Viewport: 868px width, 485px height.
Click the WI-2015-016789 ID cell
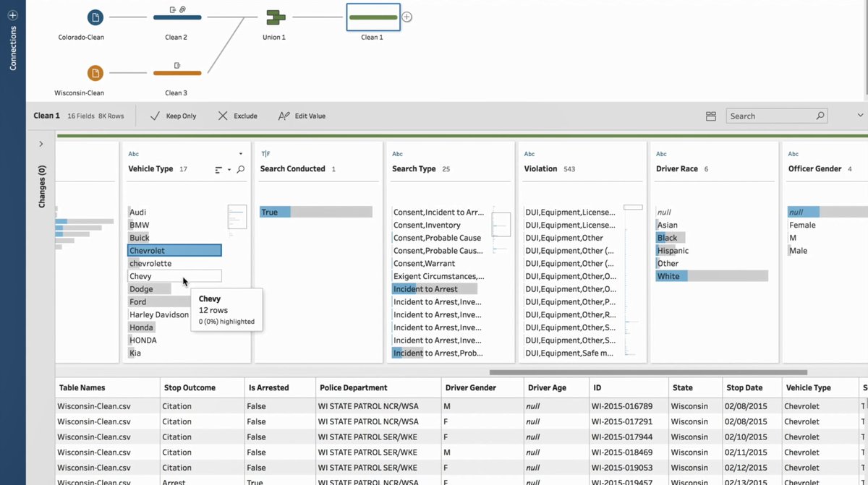(x=627, y=406)
